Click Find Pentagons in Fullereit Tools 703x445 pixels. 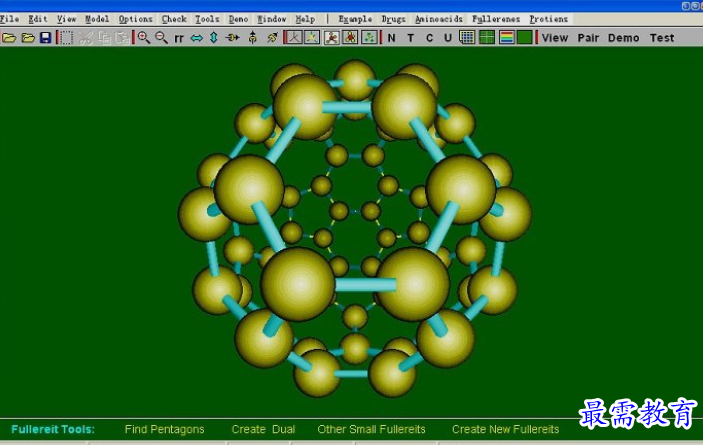(x=165, y=429)
